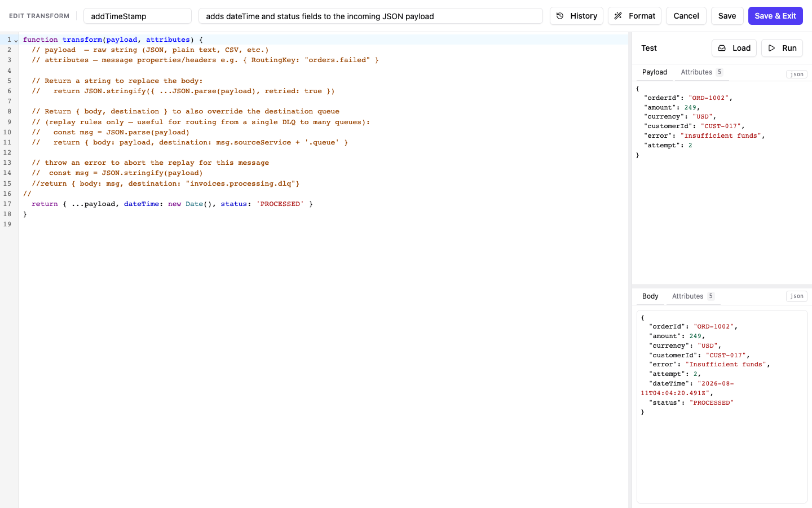812x508 pixels.
Task: Click the magic wand Format icon
Action: [618, 16]
